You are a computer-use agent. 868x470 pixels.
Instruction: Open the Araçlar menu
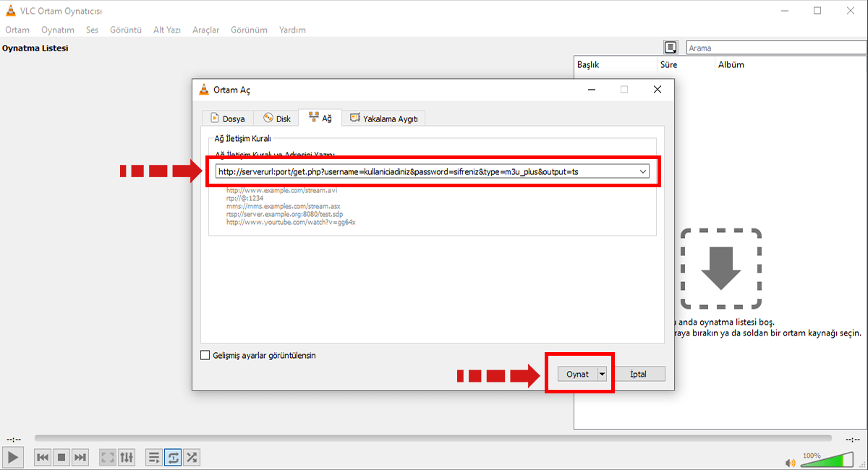coord(206,30)
